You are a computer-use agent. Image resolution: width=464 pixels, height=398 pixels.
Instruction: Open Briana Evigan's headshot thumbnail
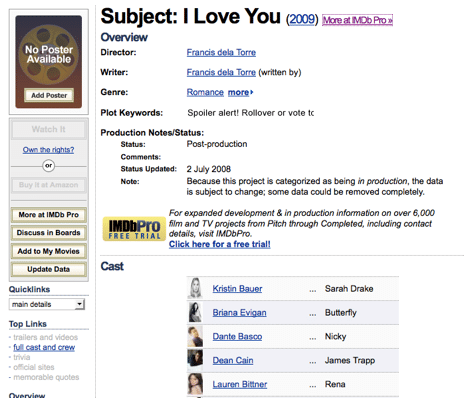[x=195, y=312]
